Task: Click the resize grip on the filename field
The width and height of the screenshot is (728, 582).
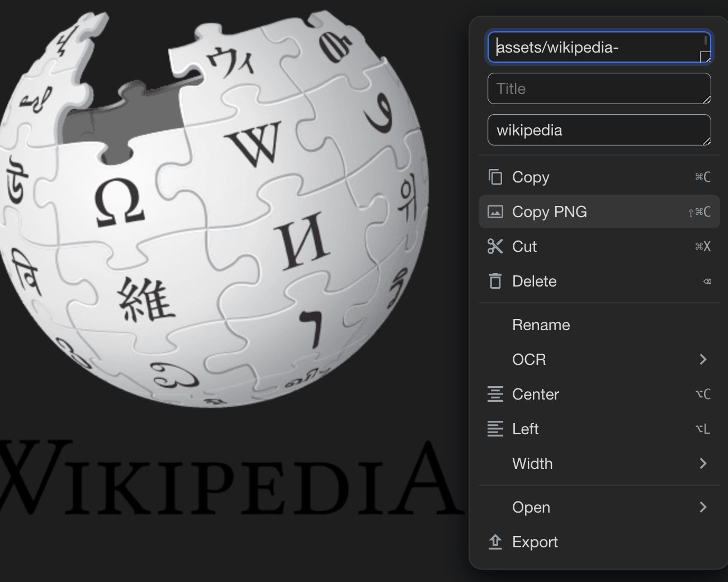Action: click(705, 57)
